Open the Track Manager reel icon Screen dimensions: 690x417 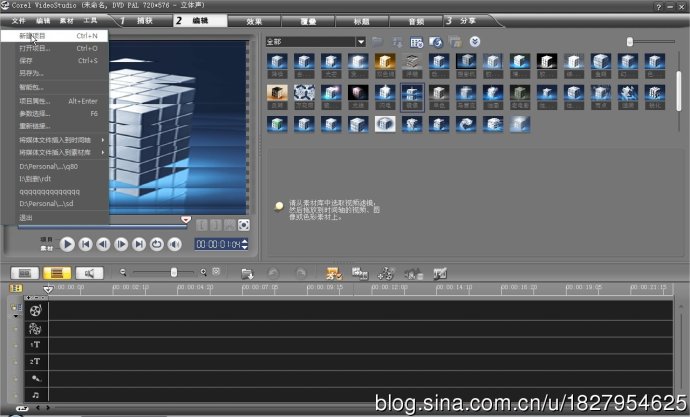point(386,274)
